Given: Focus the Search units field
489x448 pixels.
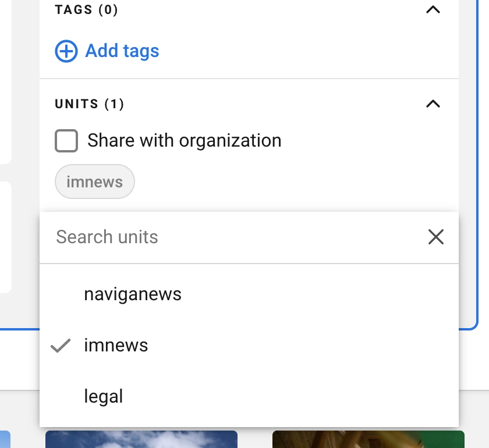Looking at the screenshot, I should [233, 237].
